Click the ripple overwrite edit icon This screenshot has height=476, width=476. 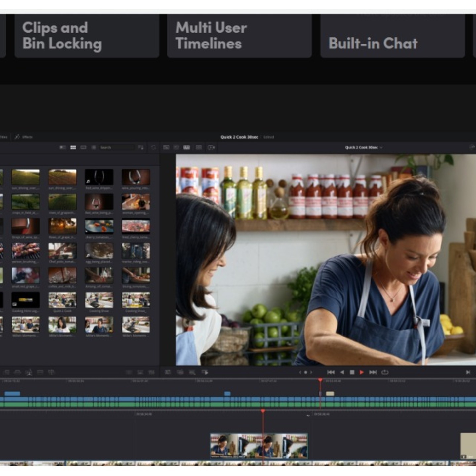(x=29, y=372)
